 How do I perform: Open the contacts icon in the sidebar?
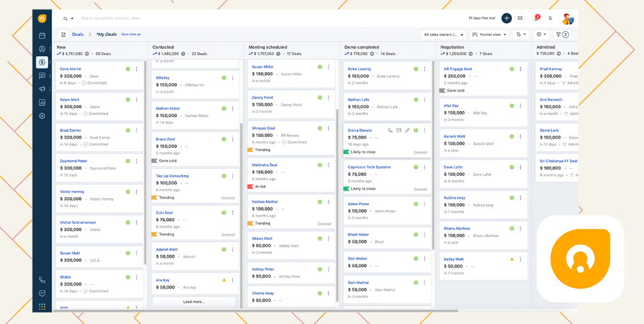[42, 49]
